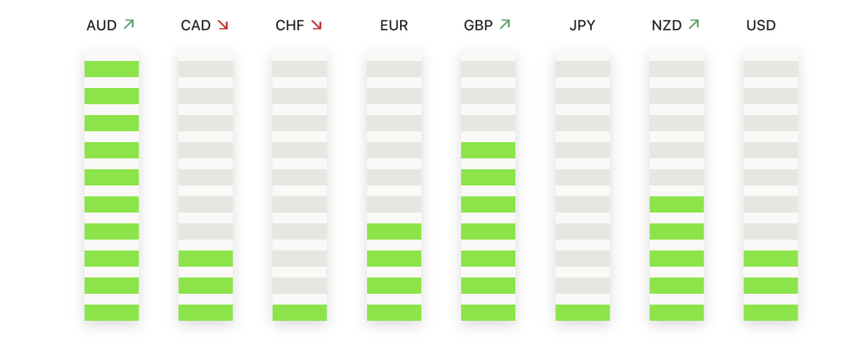The height and width of the screenshot is (342, 868).
Task: Select the CAD currency label
Action: (196, 25)
